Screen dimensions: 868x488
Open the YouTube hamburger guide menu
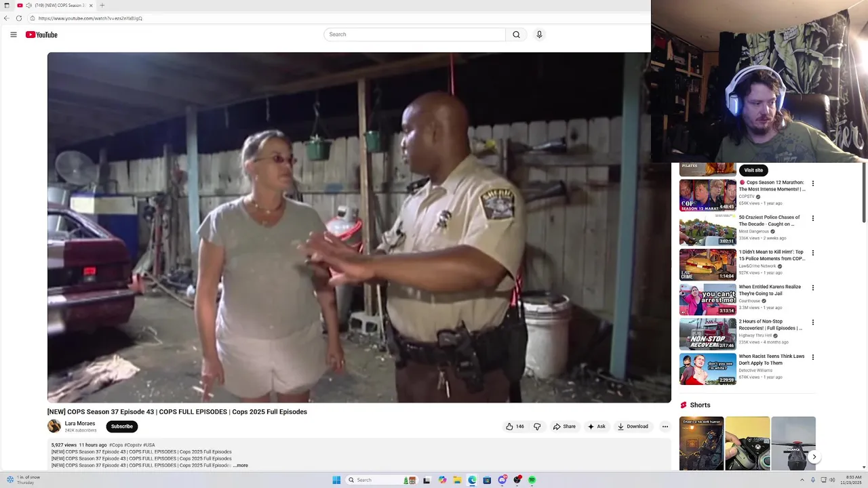pyautogui.click(x=13, y=35)
